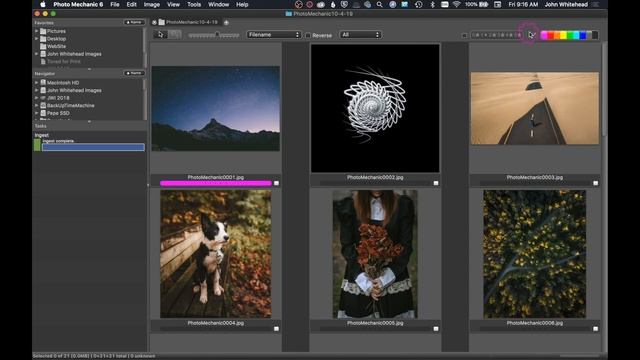
Task: Toggle the Reverse sort checkbox
Action: point(308,36)
